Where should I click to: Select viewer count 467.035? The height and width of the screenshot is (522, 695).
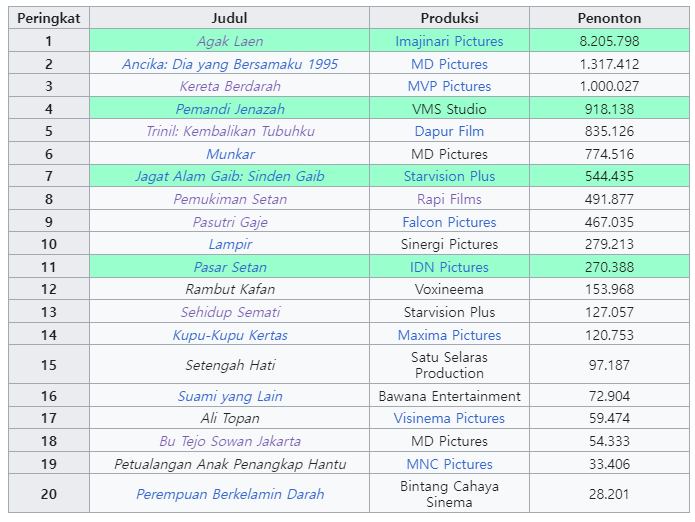609,222
